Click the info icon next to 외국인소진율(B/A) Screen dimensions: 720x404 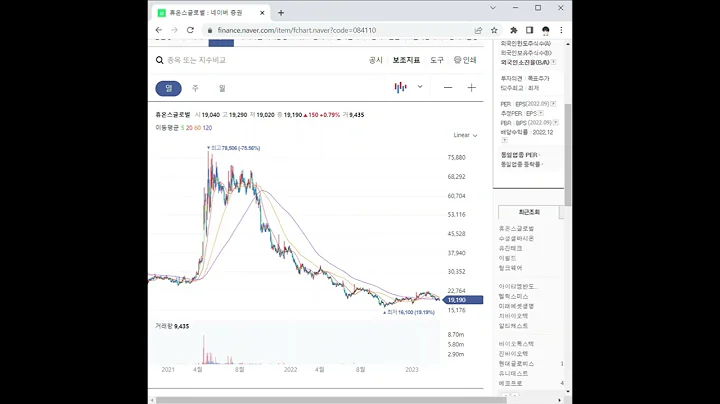(553, 62)
